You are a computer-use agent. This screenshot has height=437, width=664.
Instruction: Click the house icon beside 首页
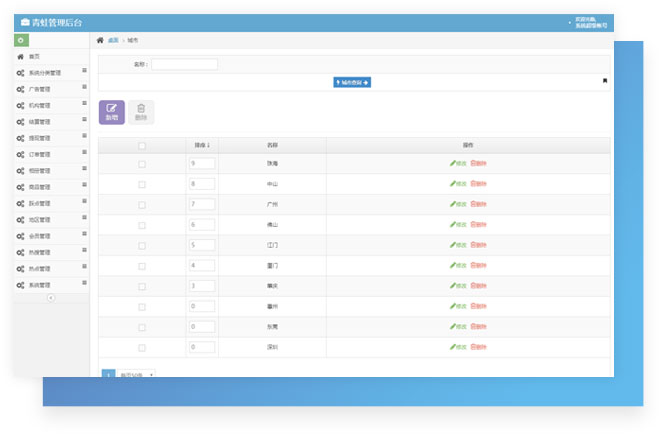tap(20, 56)
